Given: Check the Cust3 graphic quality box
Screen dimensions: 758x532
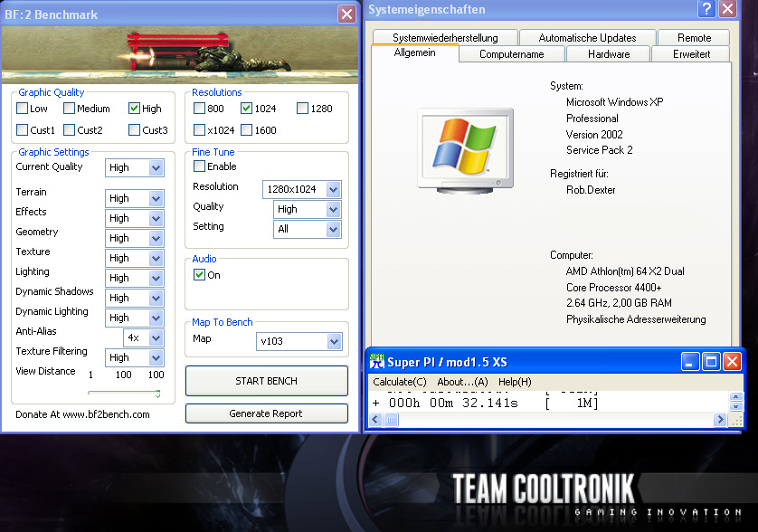Looking at the screenshot, I should tap(135, 129).
